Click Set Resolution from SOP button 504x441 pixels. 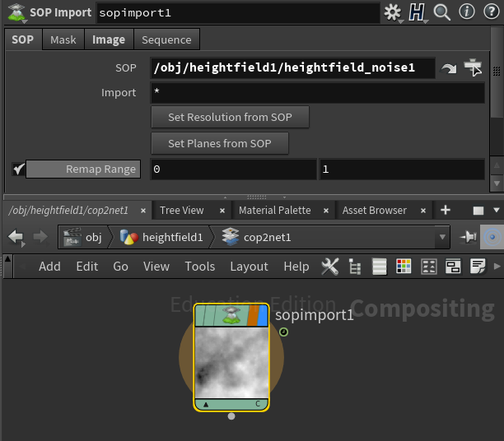[x=230, y=117]
